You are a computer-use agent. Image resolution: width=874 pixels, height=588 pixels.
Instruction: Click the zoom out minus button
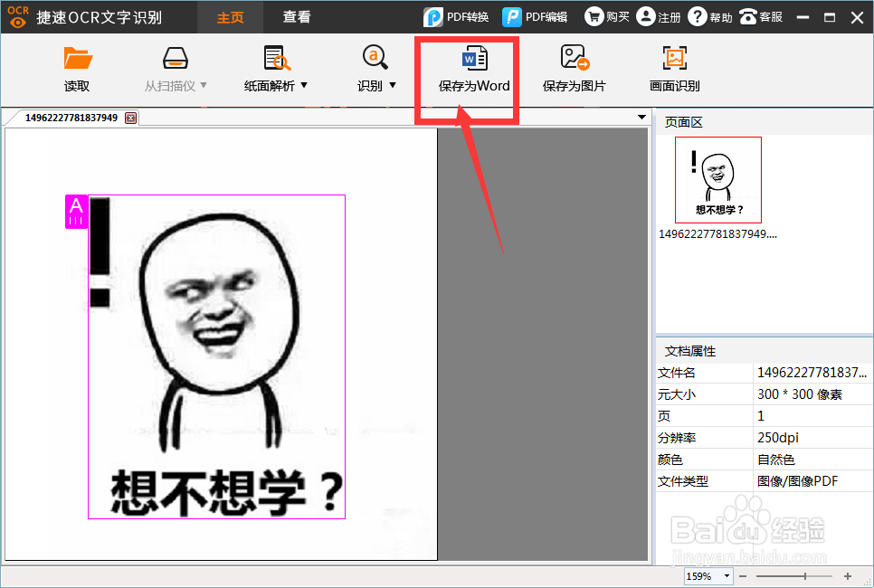coord(743,575)
